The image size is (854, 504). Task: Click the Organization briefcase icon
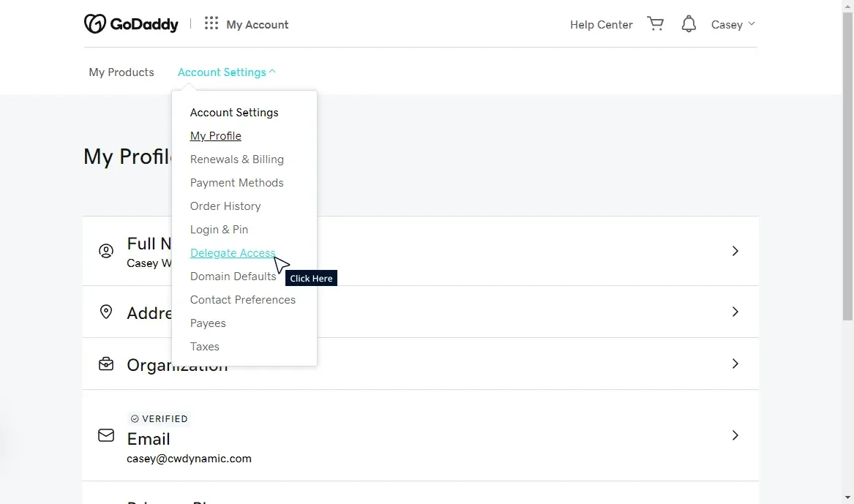pyautogui.click(x=106, y=362)
